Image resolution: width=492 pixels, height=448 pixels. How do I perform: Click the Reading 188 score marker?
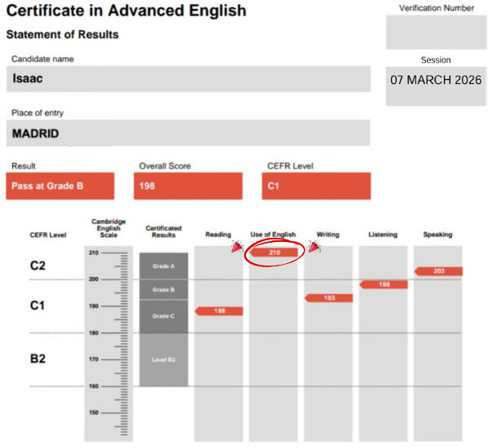coord(219,311)
